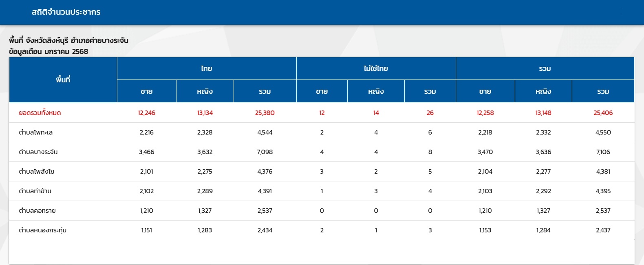Image resolution: width=644 pixels, height=265 pixels.
Task: Select the ไทย group header
Action: click(207, 68)
